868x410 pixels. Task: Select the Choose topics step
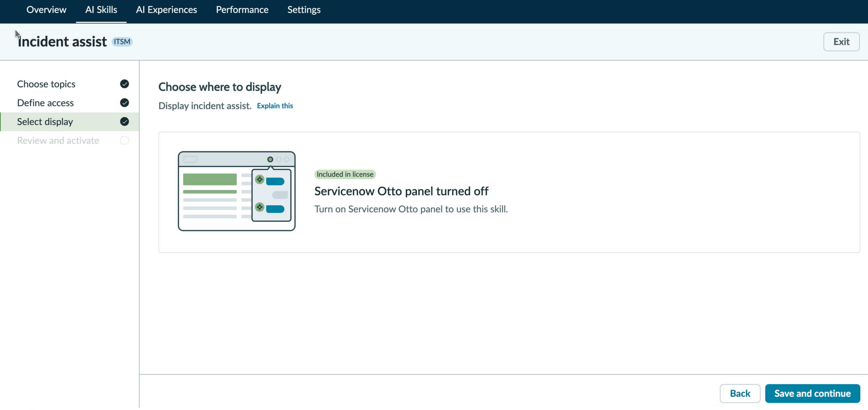[x=70, y=84]
